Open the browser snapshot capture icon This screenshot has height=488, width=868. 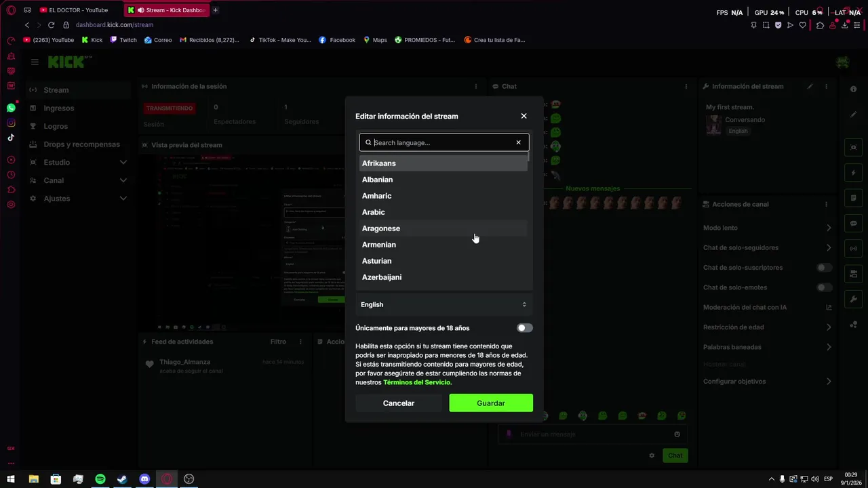coord(766,25)
